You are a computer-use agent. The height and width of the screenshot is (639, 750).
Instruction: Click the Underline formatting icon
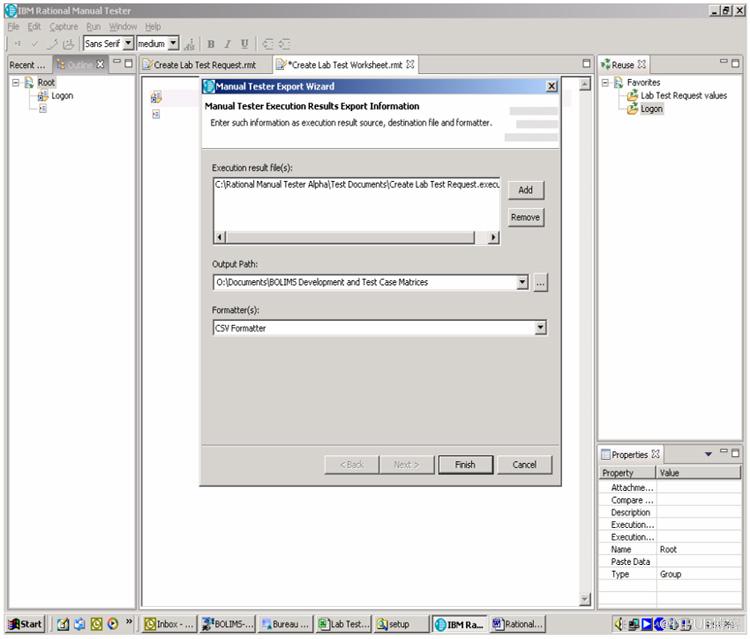click(244, 44)
